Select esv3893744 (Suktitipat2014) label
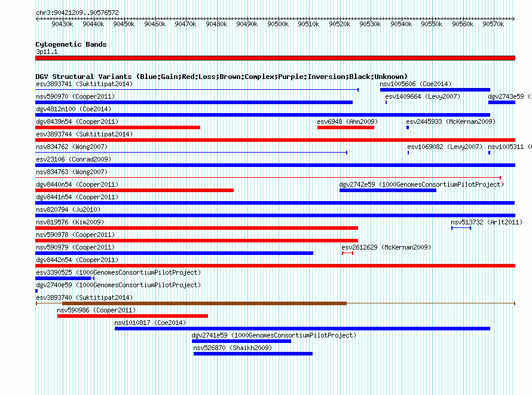This screenshot has height=395, width=532. click(84, 134)
